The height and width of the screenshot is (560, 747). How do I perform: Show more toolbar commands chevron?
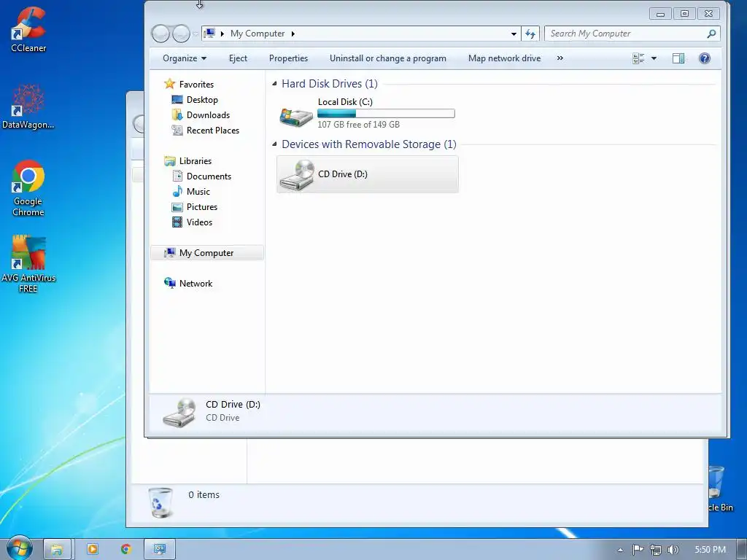pyautogui.click(x=560, y=58)
